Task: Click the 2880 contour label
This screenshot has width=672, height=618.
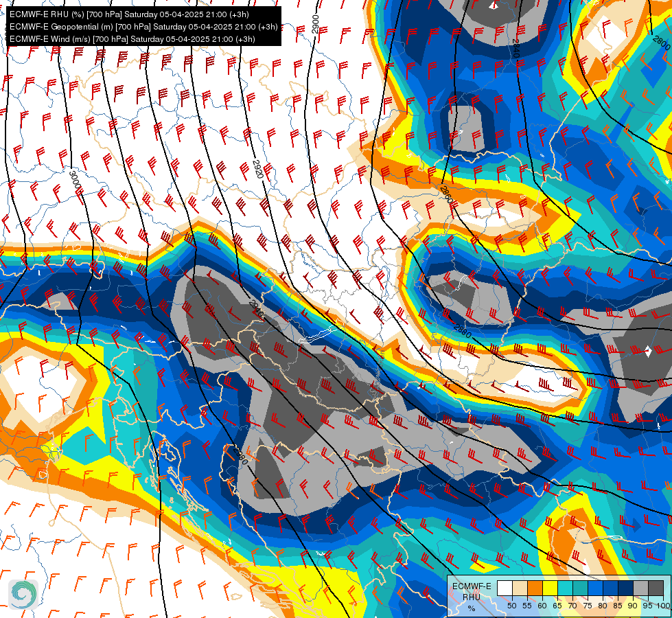Action: [x=463, y=332]
